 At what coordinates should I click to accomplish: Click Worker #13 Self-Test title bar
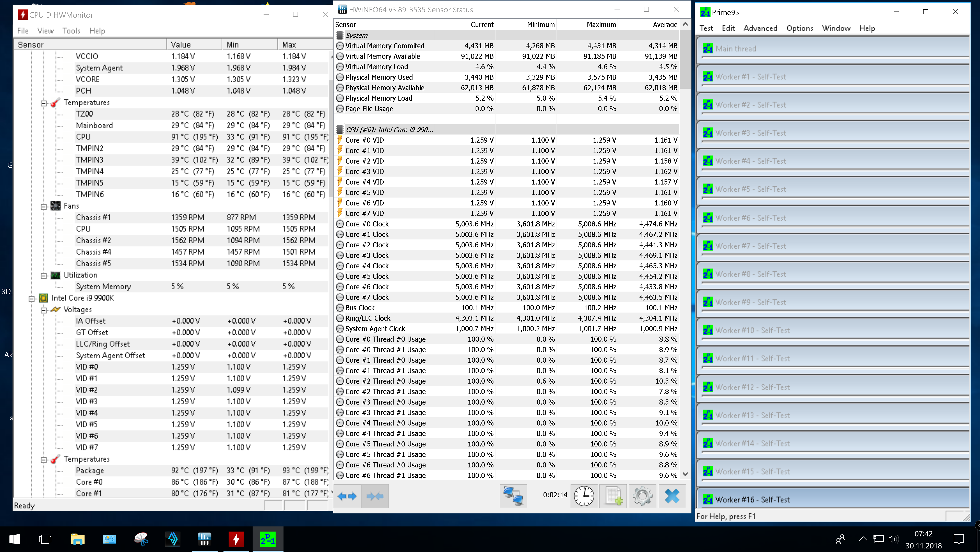[x=833, y=415]
